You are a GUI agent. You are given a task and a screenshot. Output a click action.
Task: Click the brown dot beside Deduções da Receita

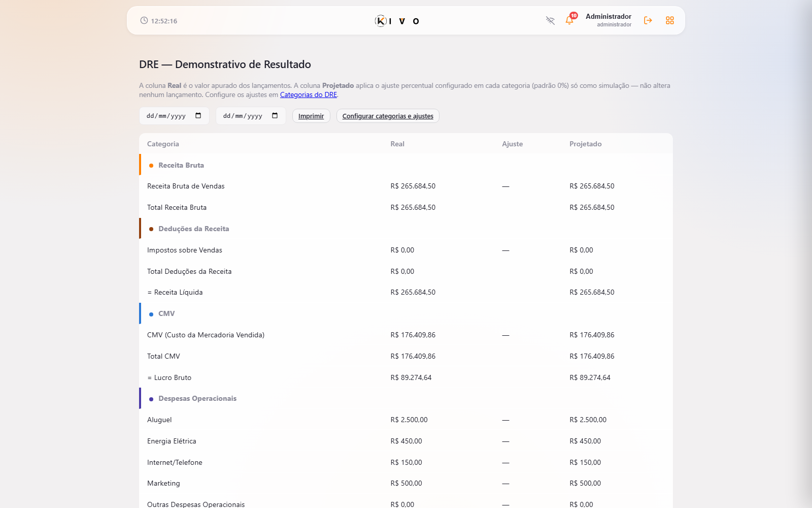(151, 229)
